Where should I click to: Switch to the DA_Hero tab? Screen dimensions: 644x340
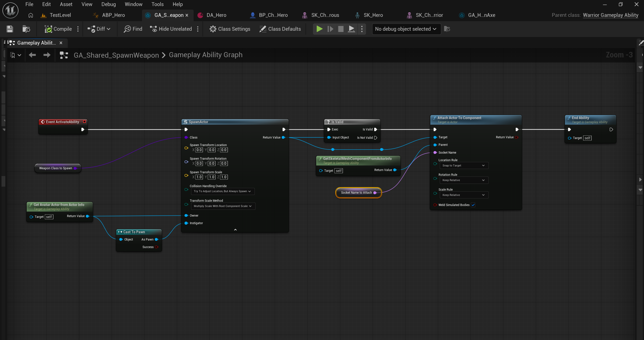pyautogui.click(x=216, y=15)
